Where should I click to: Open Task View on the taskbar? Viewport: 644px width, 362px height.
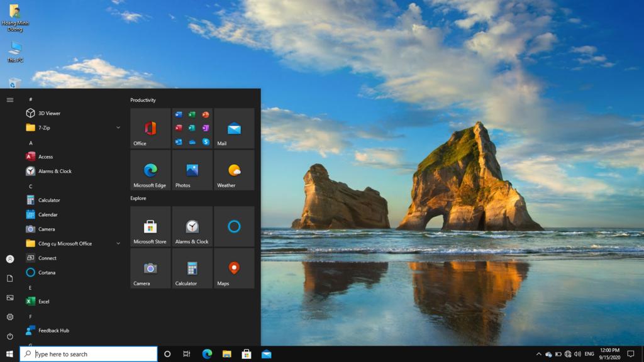[187, 354]
